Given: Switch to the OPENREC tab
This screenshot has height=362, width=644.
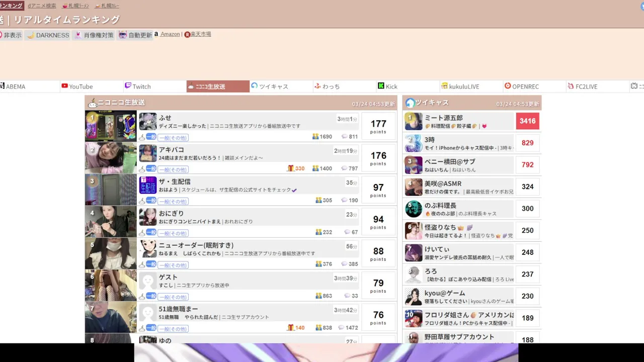Looking at the screenshot, I should pyautogui.click(x=534, y=86).
